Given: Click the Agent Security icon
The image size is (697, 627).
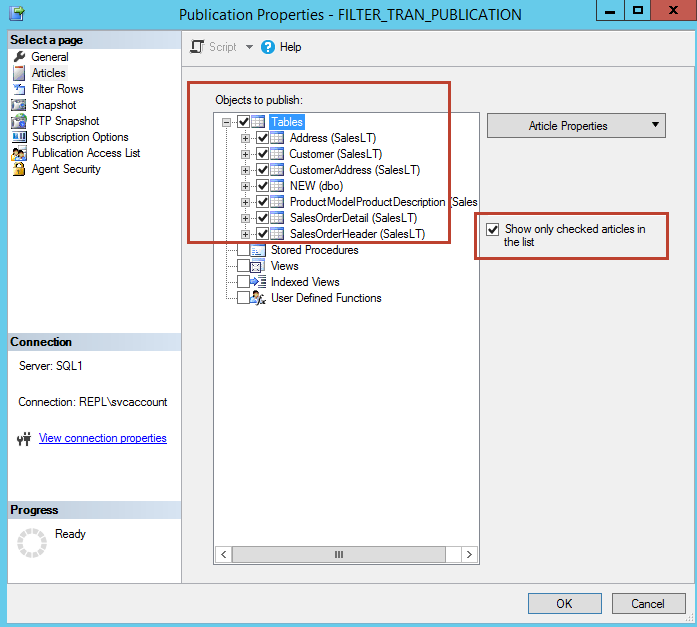Looking at the screenshot, I should click(19, 169).
